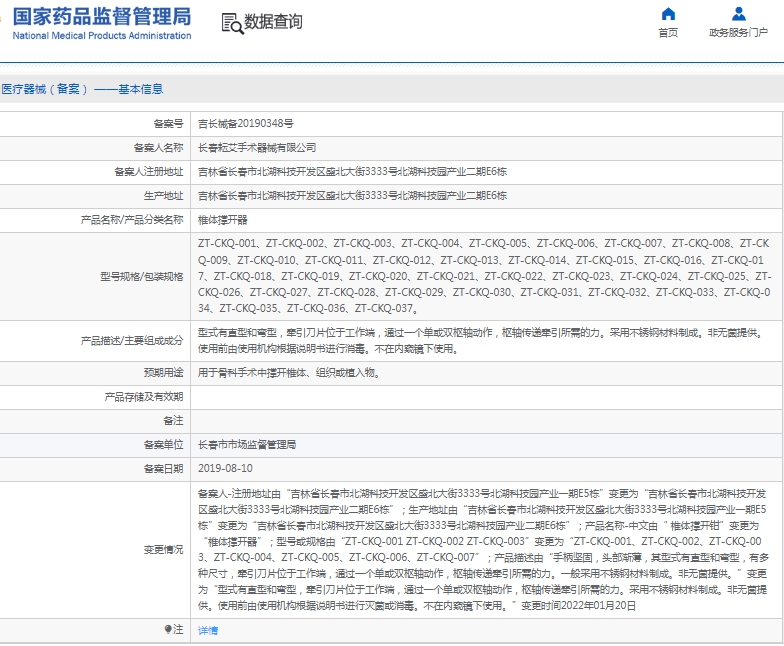Screen dimensions: 784x646
Task: Click the 产品名称/产品分类名称 label
Action: click(x=132, y=220)
